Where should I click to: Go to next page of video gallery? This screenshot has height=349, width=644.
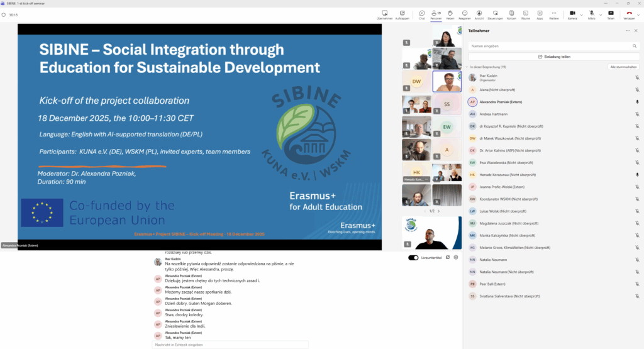[x=438, y=211]
